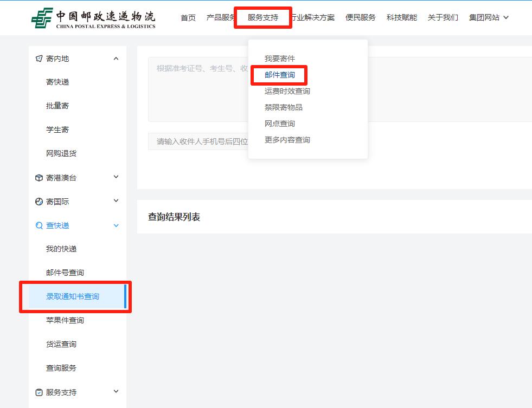Screen dimensions: 532x408
Task: Click the 收件人手机号后四位 input field
Action: pyautogui.click(x=198, y=141)
